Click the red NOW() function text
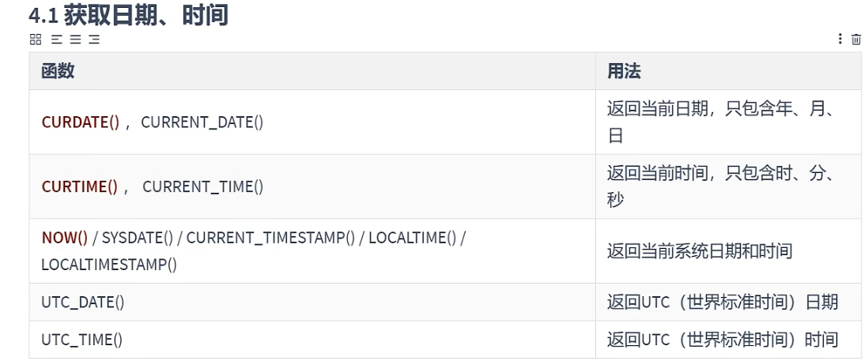The width and height of the screenshot is (868, 361). [x=64, y=238]
